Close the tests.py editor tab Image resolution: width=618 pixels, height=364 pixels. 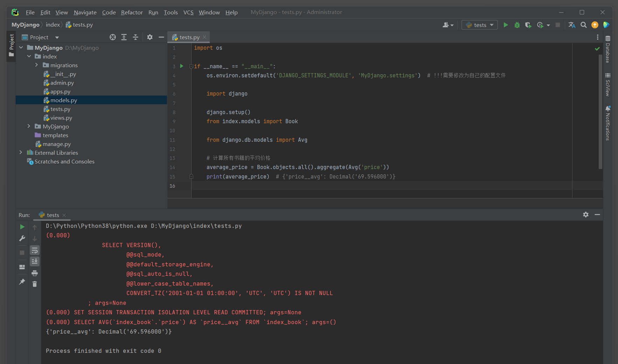[204, 37]
